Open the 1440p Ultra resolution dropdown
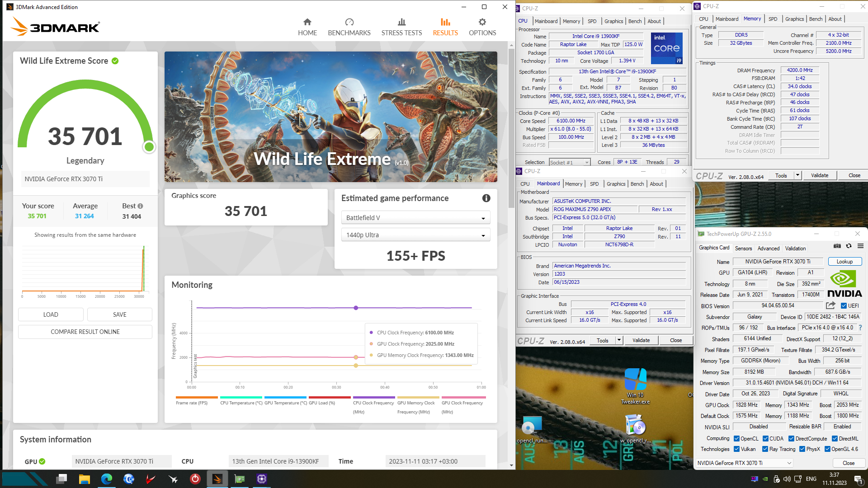 coord(415,235)
